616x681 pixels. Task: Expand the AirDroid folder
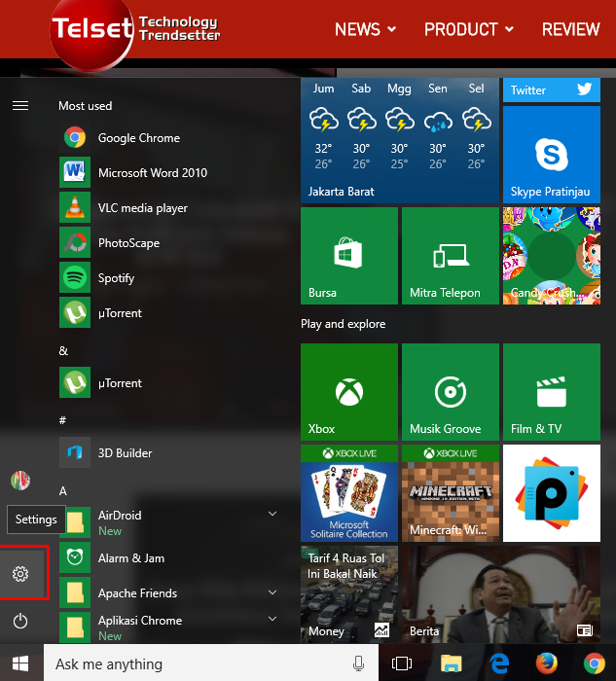pos(272,514)
